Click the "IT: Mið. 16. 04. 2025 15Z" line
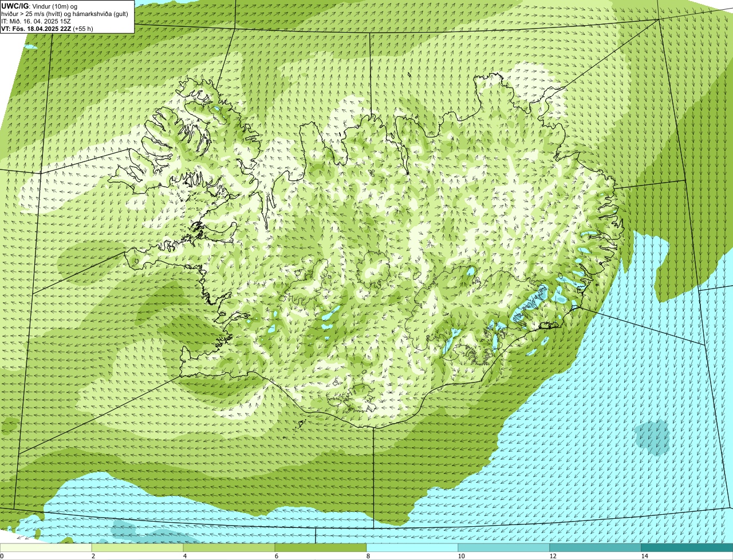Screen dimensions: 733x560 36,21
